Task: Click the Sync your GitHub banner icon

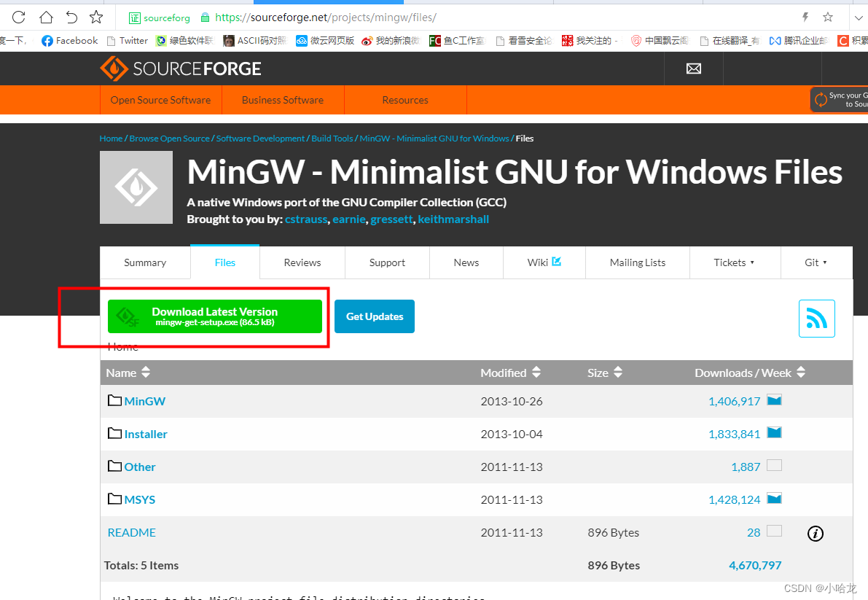Action: (821, 100)
